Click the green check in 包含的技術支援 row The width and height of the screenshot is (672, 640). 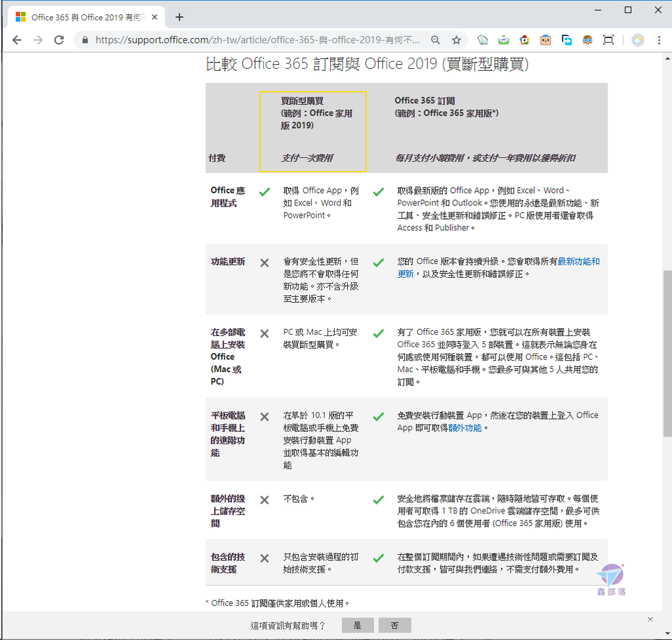pos(379,558)
